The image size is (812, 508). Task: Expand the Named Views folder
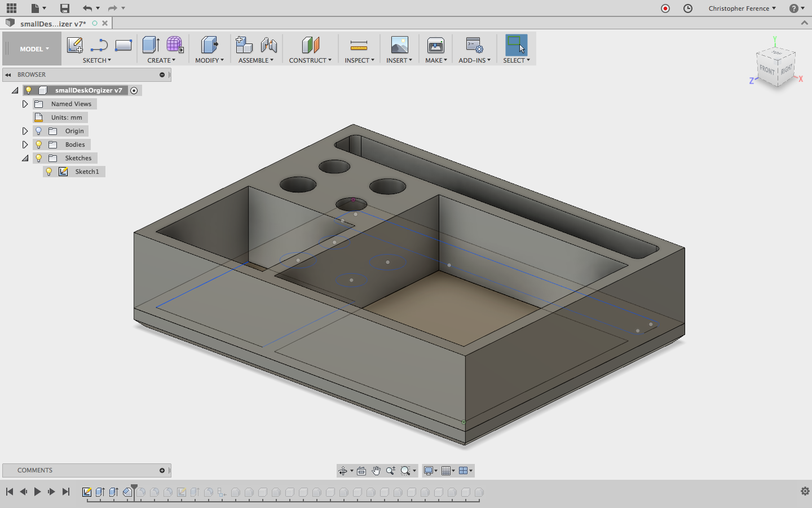pos(25,104)
